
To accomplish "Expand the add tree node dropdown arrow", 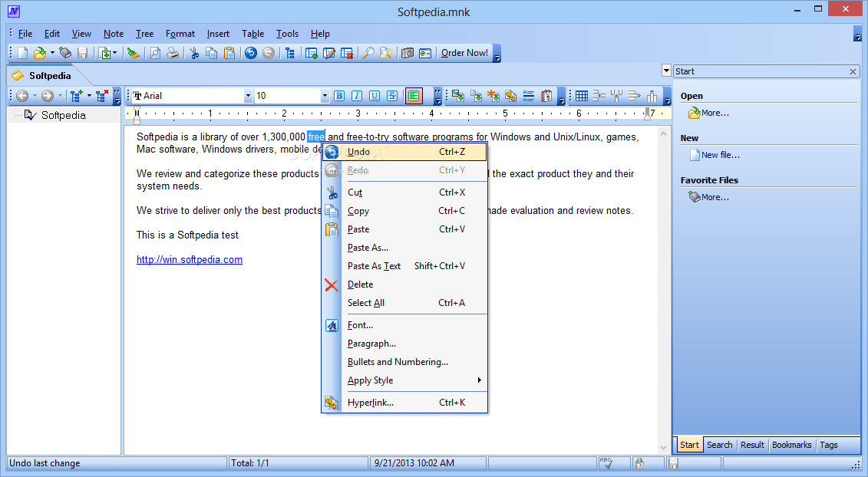I will [89, 97].
